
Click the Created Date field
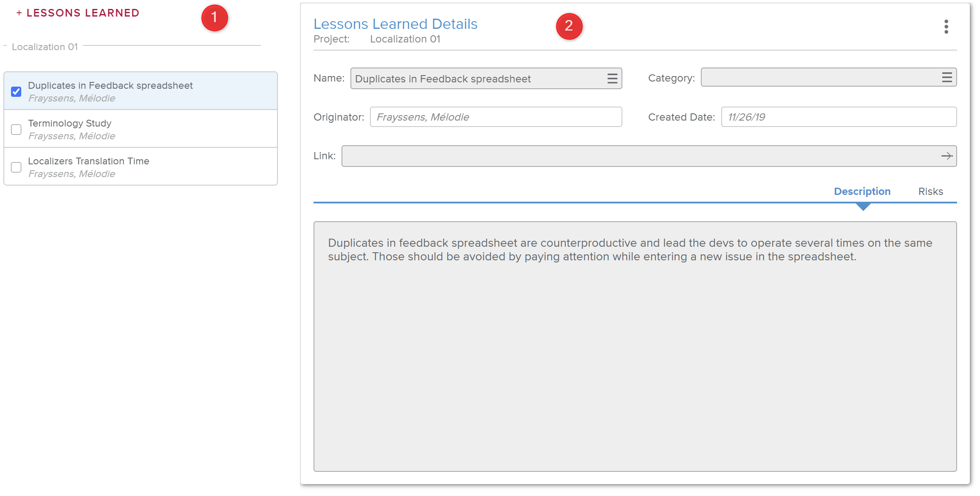click(x=838, y=117)
